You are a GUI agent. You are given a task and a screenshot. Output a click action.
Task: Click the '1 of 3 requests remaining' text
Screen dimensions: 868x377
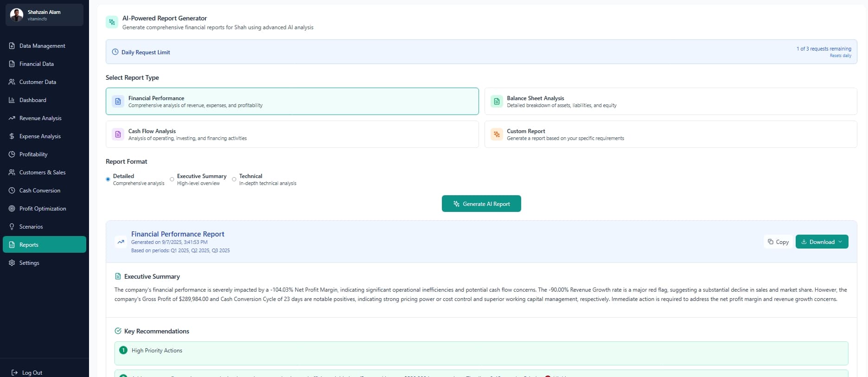(824, 49)
